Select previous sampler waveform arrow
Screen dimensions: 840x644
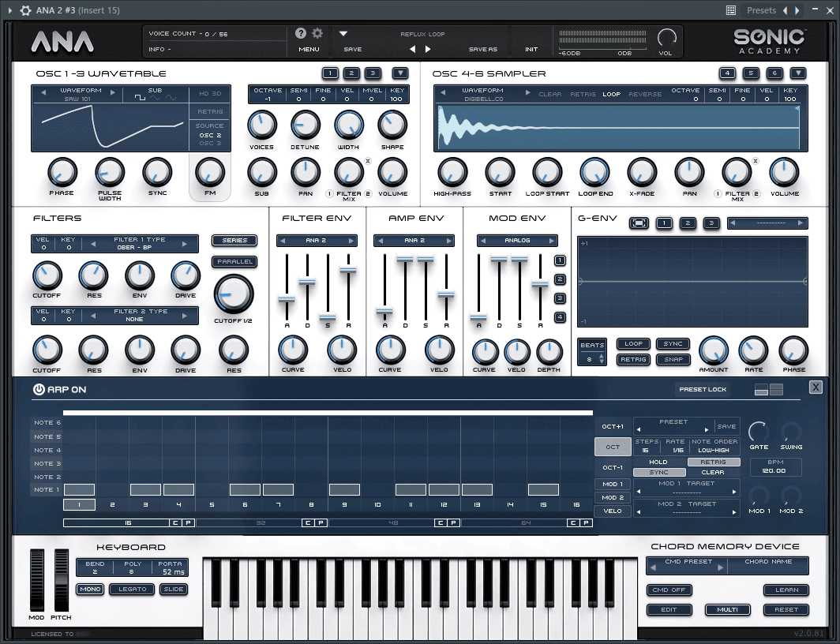point(442,92)
